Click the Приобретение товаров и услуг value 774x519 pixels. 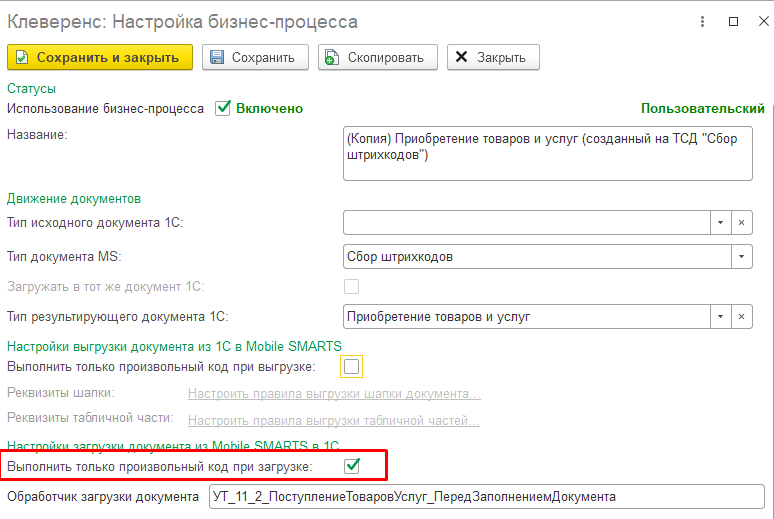click(x=438, y=317)
